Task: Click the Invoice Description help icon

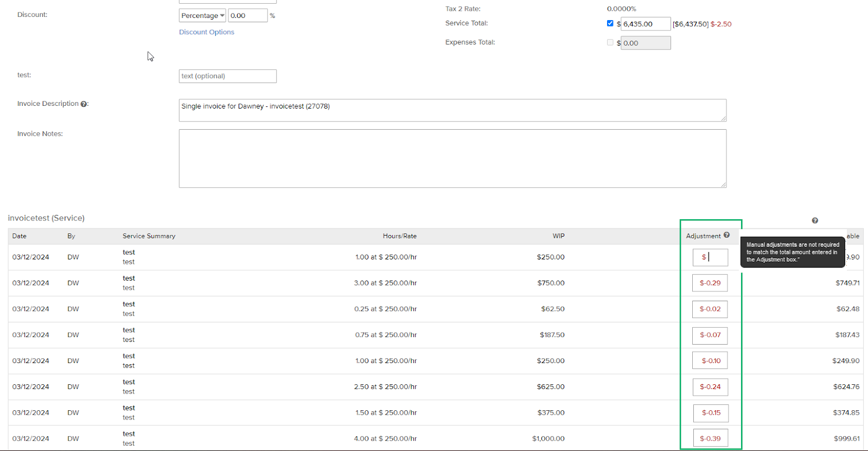Action: tap(84, 104)
